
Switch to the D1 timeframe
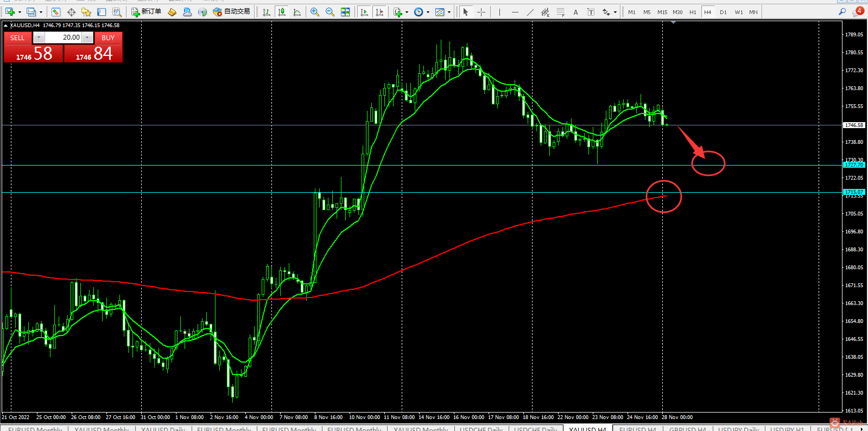(723, 12)
